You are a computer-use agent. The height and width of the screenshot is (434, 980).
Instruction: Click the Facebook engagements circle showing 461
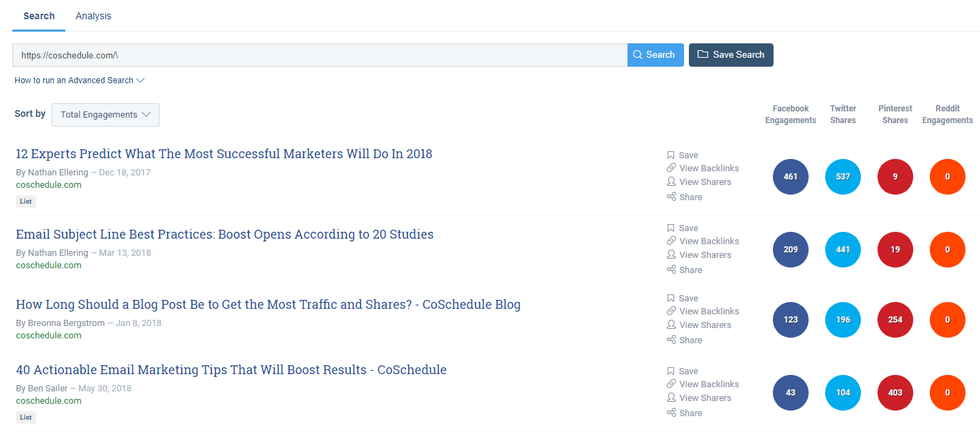[x=791, y=177]
